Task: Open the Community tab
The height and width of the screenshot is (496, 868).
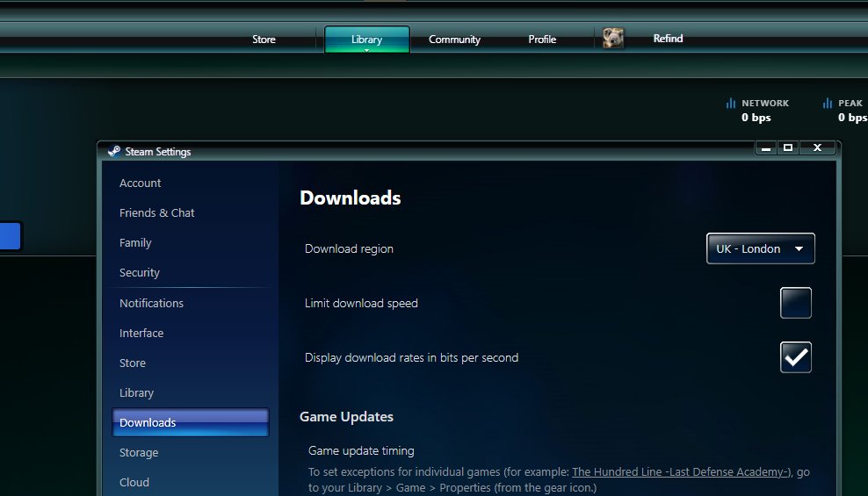Action: coord(454,40)
